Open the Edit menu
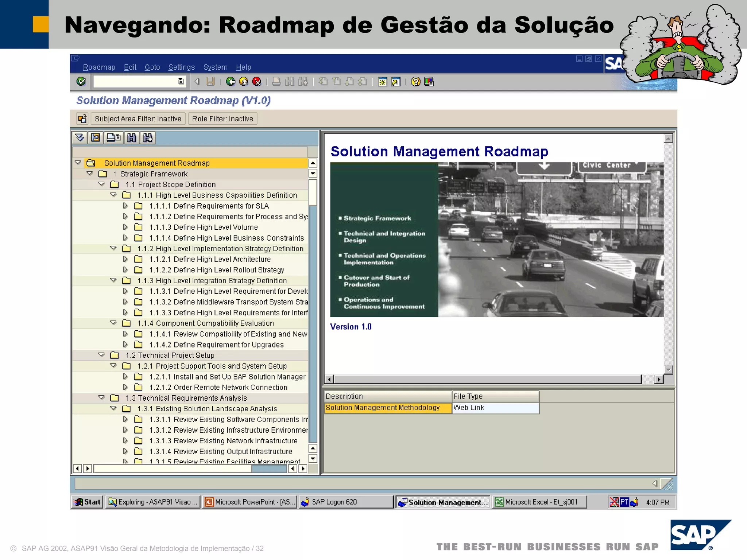The height and width of the screenshot is (560, 747). [130, 67]
